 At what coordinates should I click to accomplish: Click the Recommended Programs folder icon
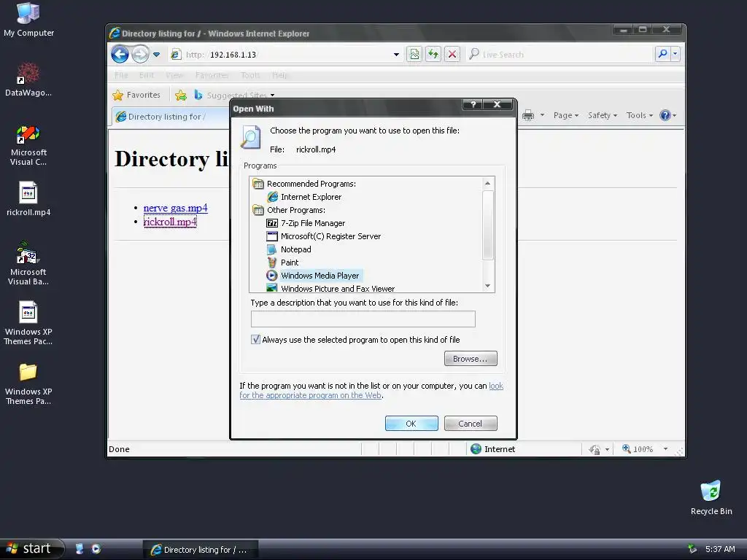click(x=258, y=184)
